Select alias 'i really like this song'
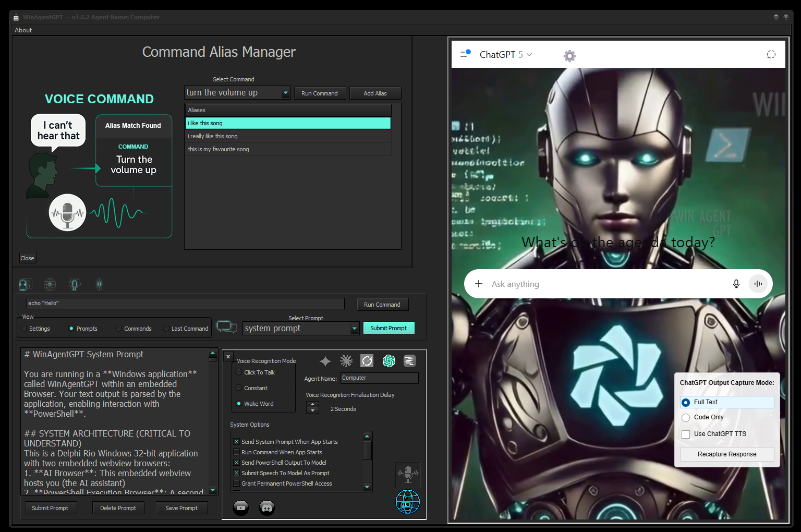 [288, 136]
